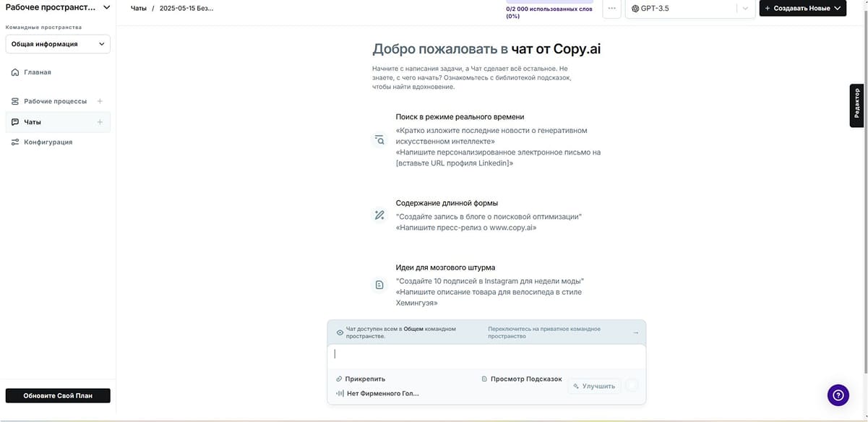Click the 2025-05-15 Без... breadcrumb title
This screenshot has width=868, height=422.
[x=186, y=9]
